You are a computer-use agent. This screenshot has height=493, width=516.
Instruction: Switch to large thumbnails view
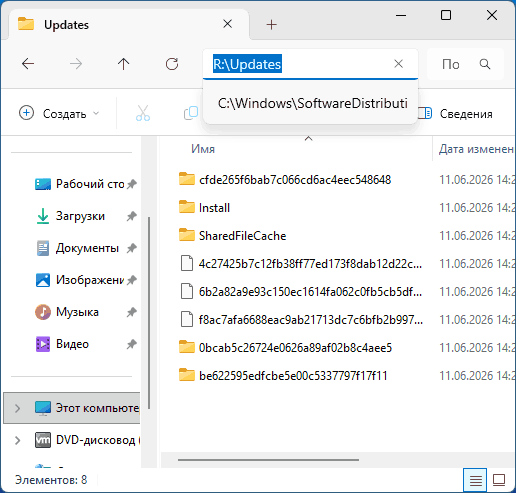[x=499, y=480]
